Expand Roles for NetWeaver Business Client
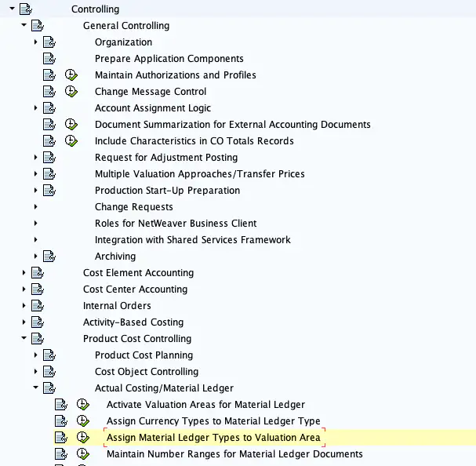 35,224
